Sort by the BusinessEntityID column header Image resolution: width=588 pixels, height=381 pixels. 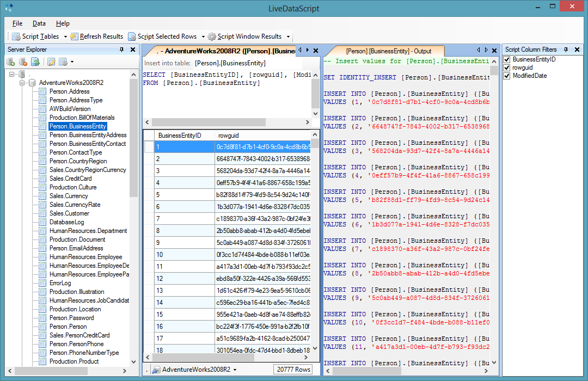pyautogui.click(x=185, y=136)
